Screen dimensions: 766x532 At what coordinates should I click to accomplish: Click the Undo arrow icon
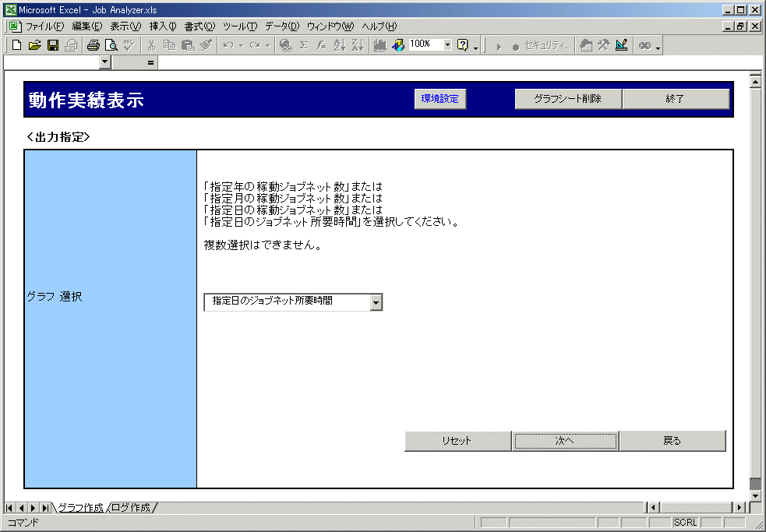coord(228,45)
